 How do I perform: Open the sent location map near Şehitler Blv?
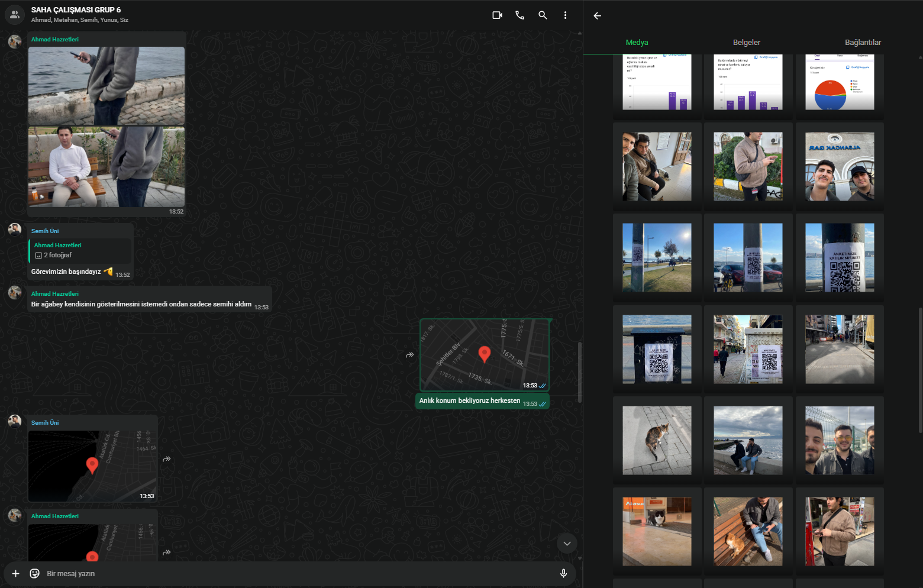tap(485, 355)
